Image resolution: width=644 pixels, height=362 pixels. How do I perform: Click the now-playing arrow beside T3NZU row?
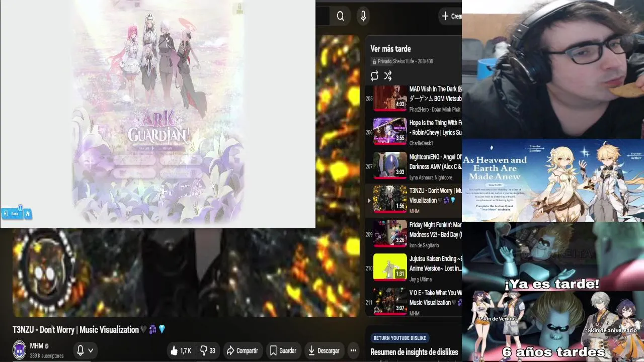point(369,201)
